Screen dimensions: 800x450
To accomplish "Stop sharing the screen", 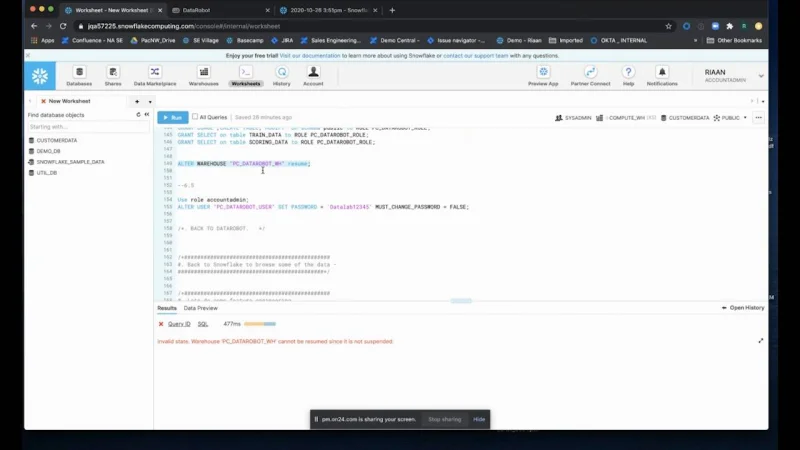I will coord(444,419).
